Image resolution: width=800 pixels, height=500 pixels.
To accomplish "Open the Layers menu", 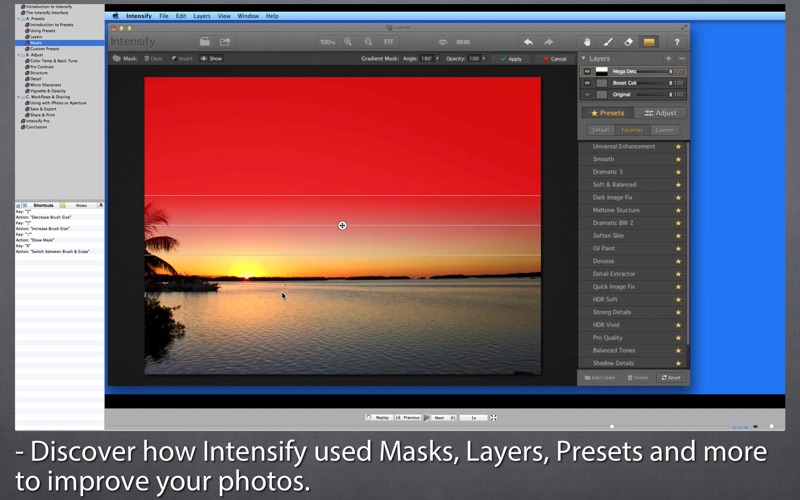I will [202, 16].
